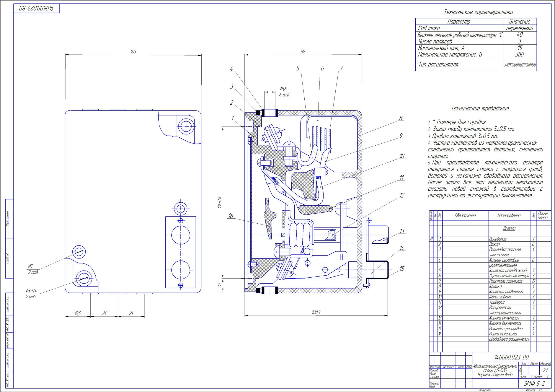Click the 'Накладка резиновая' entry
The height and width of the screenshot is (392, 555).
pyautogui.click(x=506, y=329)
